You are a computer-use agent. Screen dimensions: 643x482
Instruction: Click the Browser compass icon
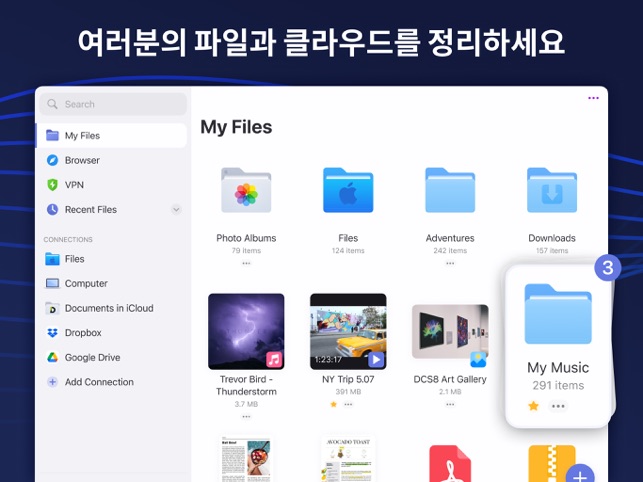pos(52,160)
